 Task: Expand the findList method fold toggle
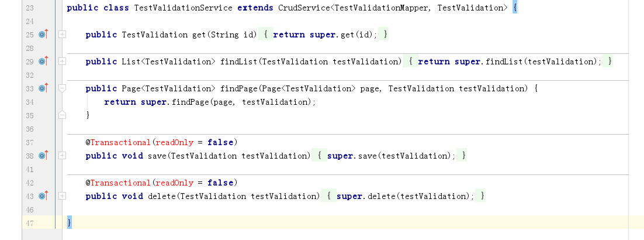[x=62, y=61]
